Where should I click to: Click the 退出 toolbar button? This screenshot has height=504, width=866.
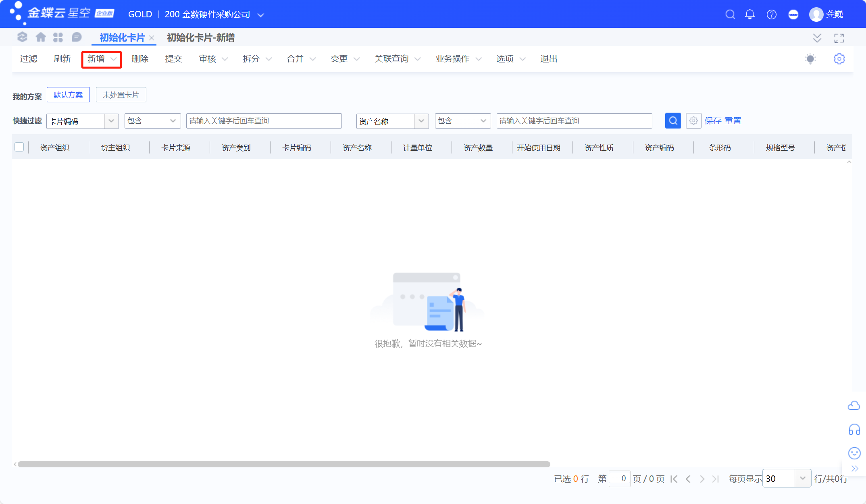tap(549, 59)
